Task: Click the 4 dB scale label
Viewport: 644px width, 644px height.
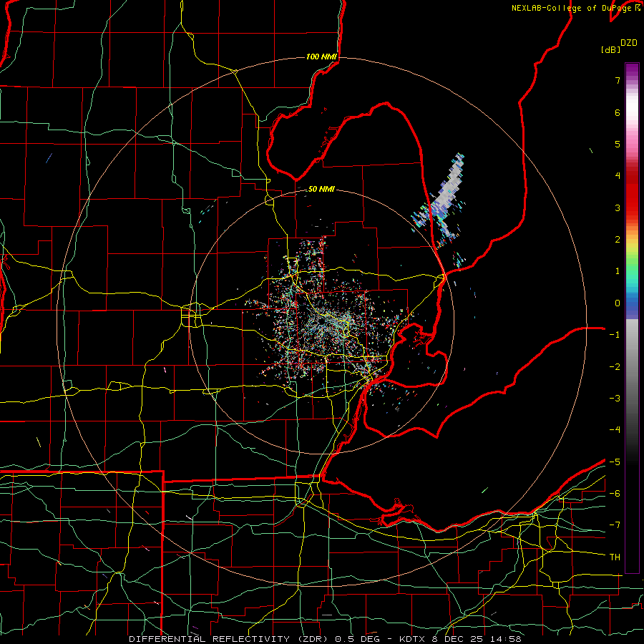Action: coord(618,176)
